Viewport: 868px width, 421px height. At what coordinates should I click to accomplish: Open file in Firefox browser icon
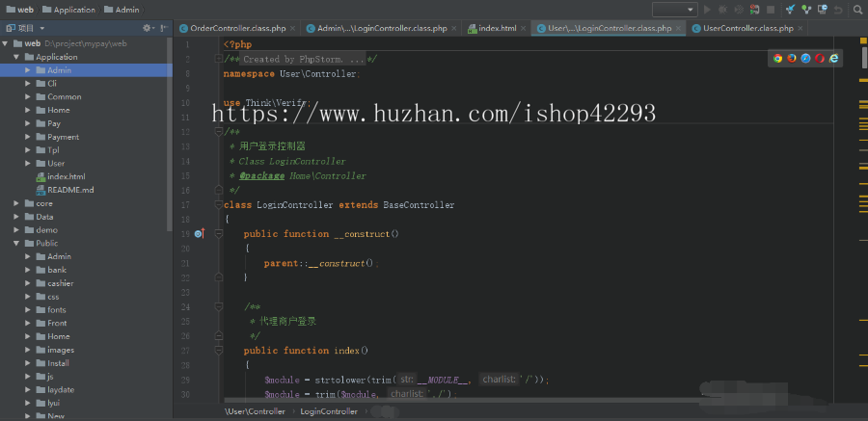pyautogui.click(x=792, y=58)
